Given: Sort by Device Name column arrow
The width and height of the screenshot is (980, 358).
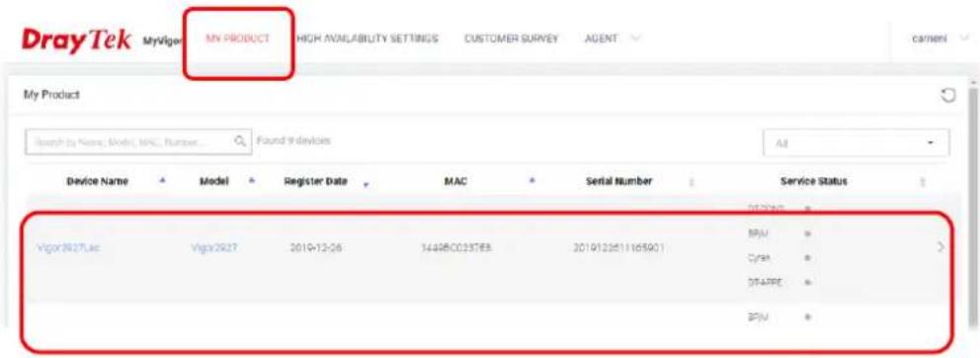Looking at the screenshot, I should pos(162,181).
